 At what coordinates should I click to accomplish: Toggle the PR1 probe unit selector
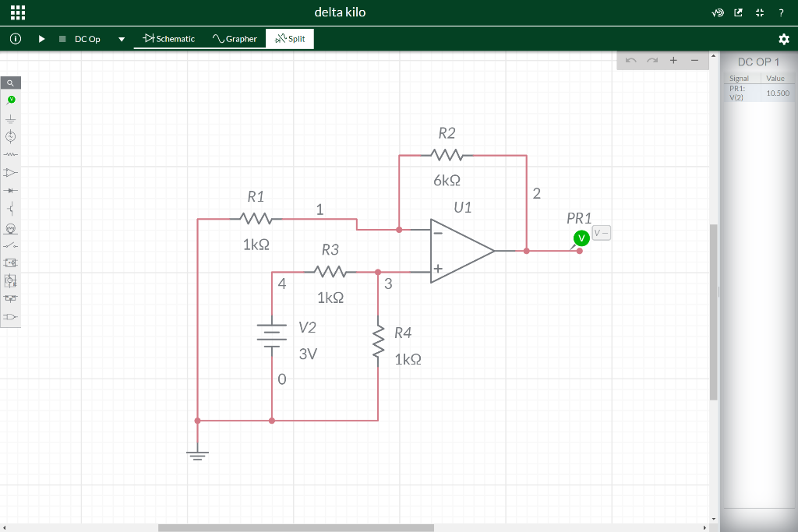(600, 232)
